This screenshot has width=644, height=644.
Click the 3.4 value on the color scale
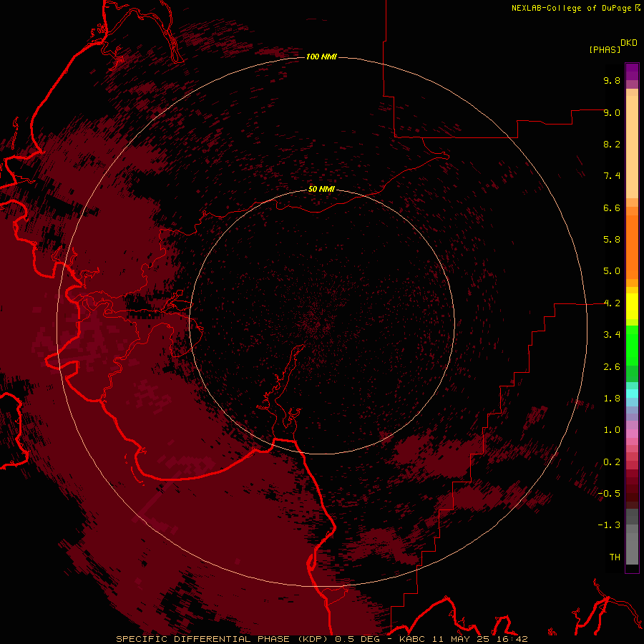tap(612, 335)
